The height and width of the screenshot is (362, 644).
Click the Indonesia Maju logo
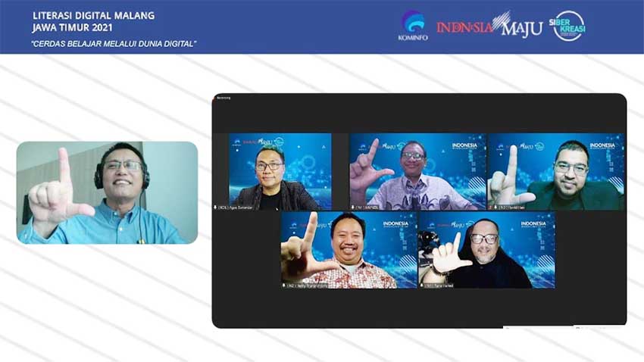(x=489, y=26)
